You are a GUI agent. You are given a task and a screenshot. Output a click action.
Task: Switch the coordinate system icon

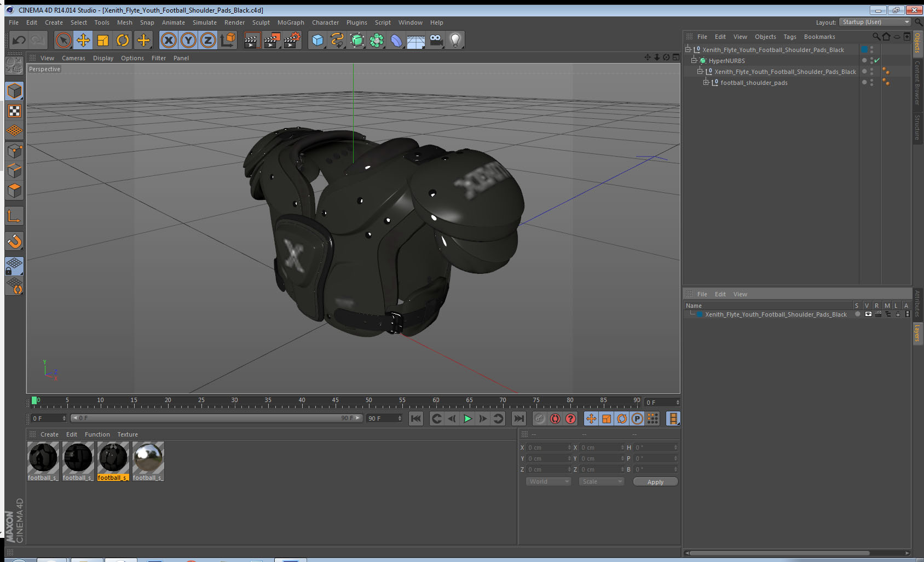[228, 40]
